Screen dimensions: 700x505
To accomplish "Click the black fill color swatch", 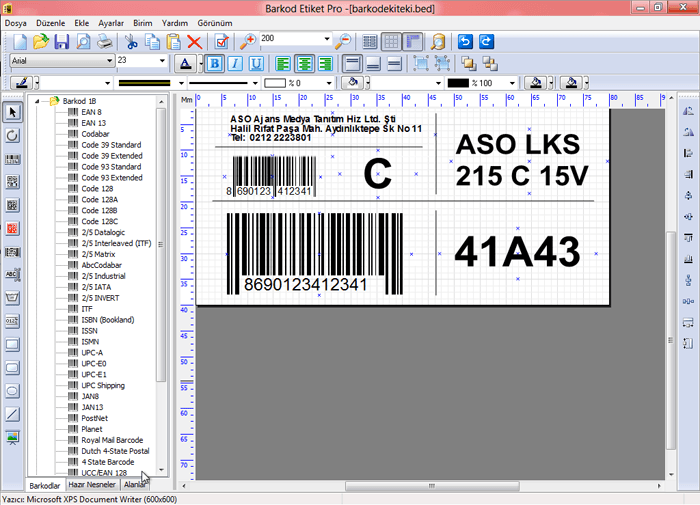I will (458, 83).
